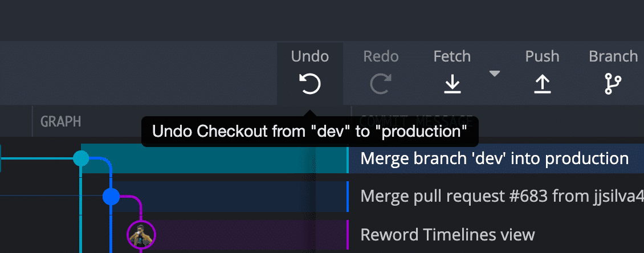The width and height of the screenshot is (644, 253).
Task: Click the Push upload arrow icon
Action: click(542, 84)
